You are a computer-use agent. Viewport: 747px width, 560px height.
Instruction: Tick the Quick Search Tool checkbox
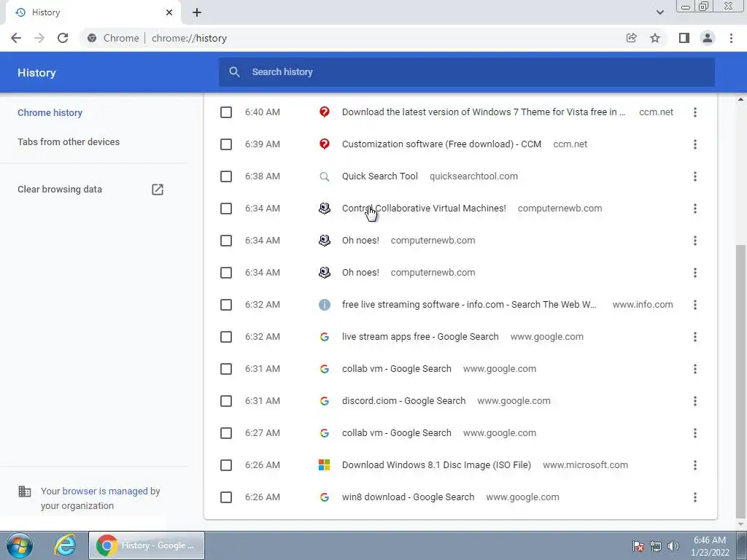coord(226,176)
